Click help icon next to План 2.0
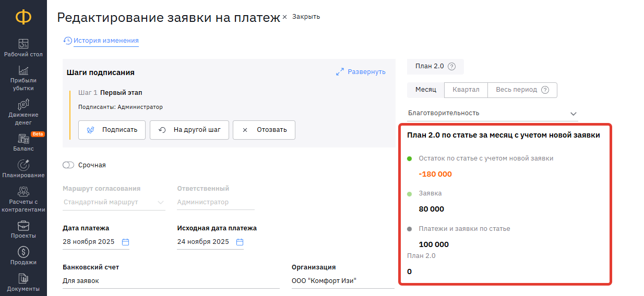This screenshot has height=296, width=644. pos(452,66)
